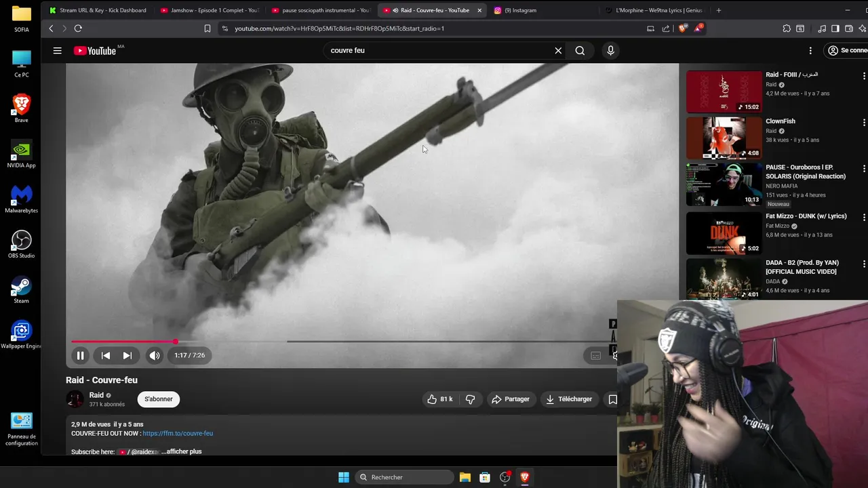
Task: Click the playhead dot on the progress bar
Action: (175, 342)
